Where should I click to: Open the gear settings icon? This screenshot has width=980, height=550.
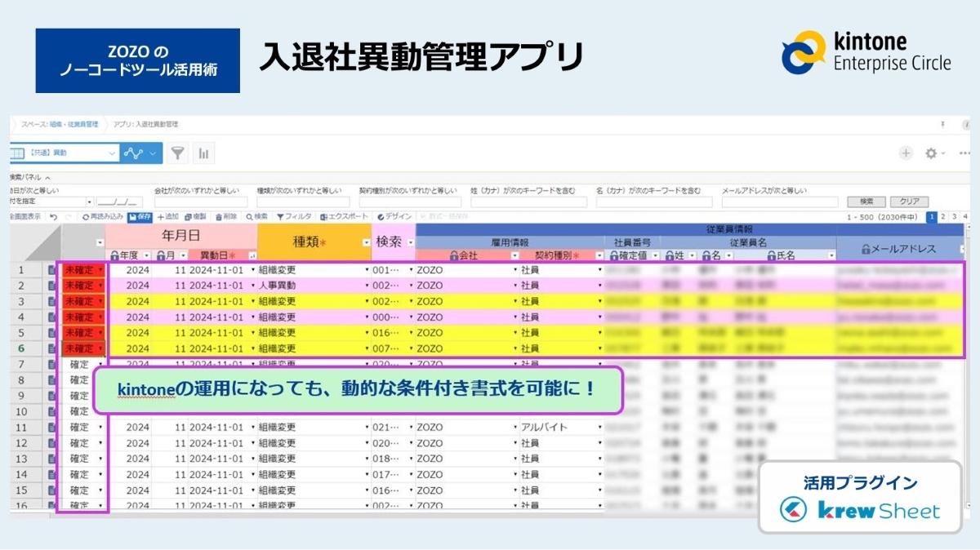pos(931,153)
